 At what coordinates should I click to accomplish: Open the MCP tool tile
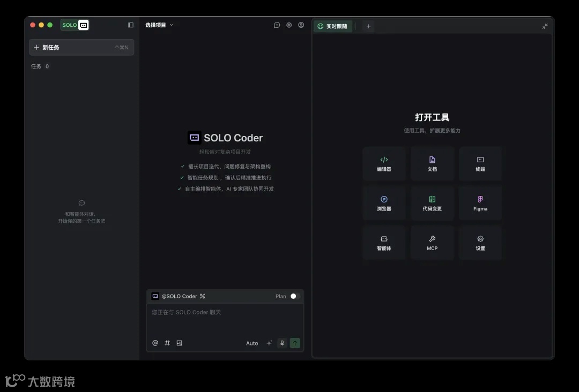coord(432,243)
